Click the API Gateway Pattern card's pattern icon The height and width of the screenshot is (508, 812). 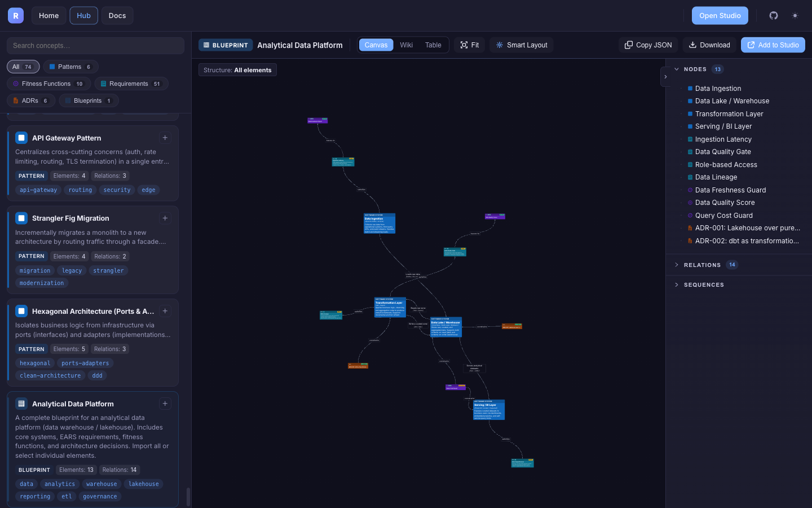click(21, 138)
